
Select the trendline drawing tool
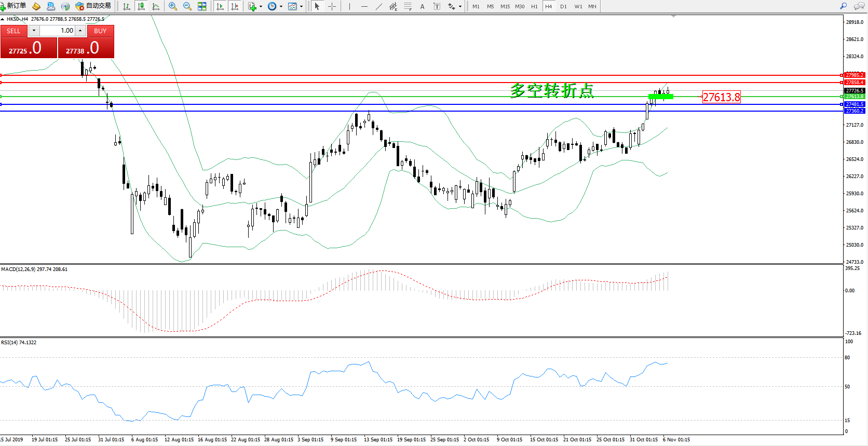point(379,6)
